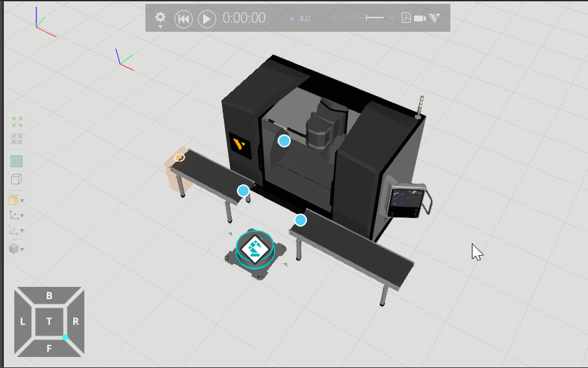
Task: Play the simulation
Action: pos(206,19)
